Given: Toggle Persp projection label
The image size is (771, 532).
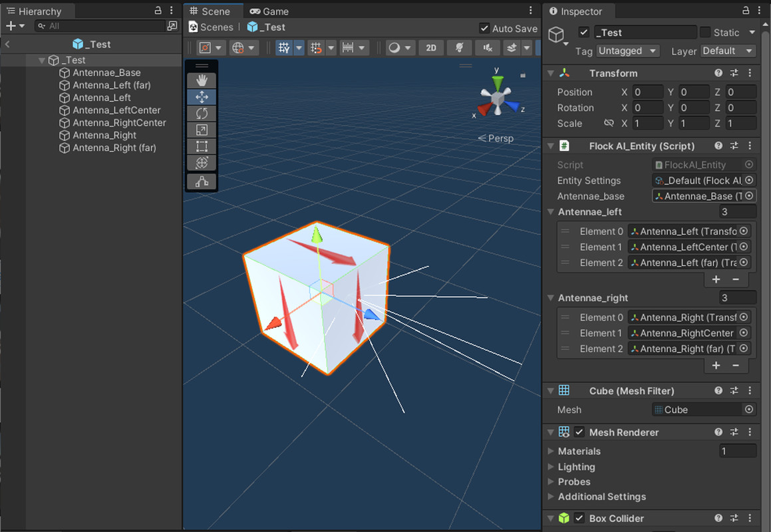Looking at the screenshot, I should tap(496, 138).
